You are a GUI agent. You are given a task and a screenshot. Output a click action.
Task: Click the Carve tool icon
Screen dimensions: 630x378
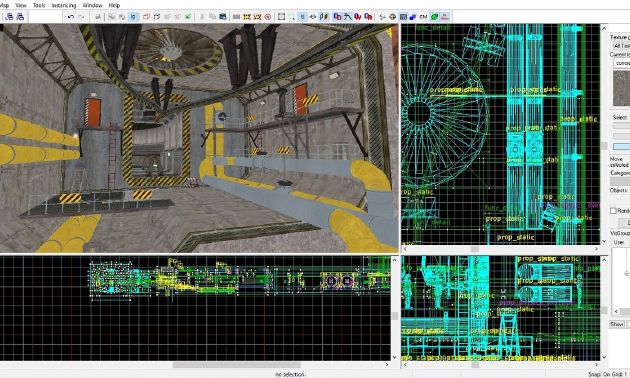pyautogui.click(x=98, y=17)
